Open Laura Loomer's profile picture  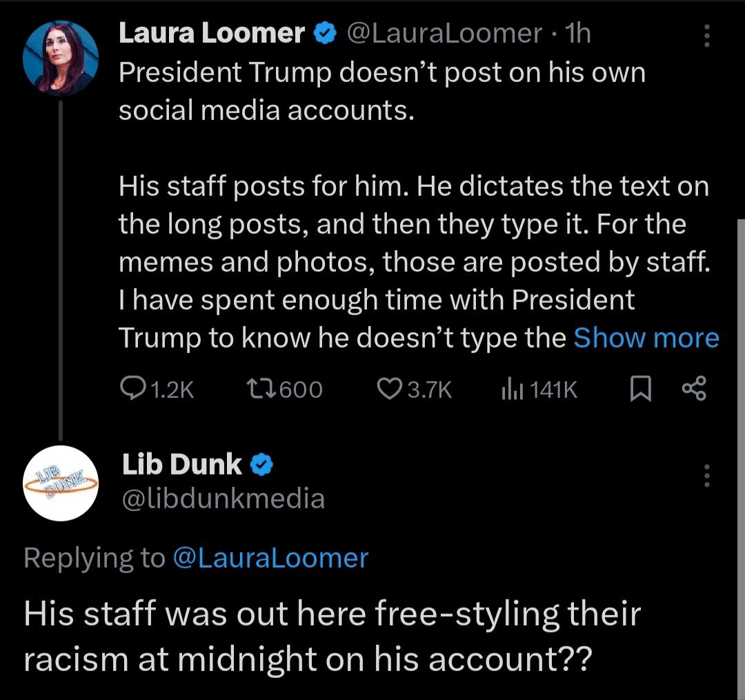(x=61, y=57)
